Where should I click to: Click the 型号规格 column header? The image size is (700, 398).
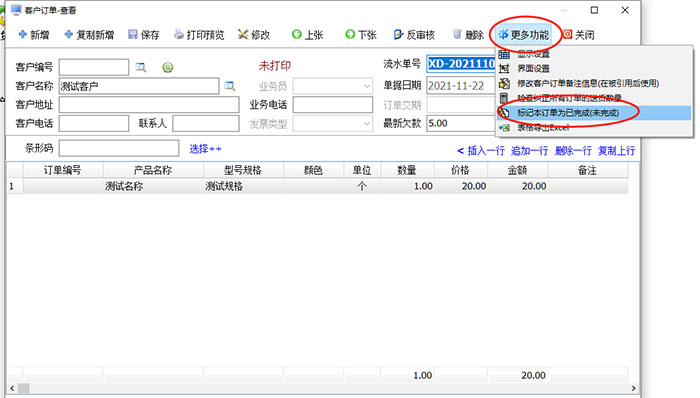coord(243,170)
